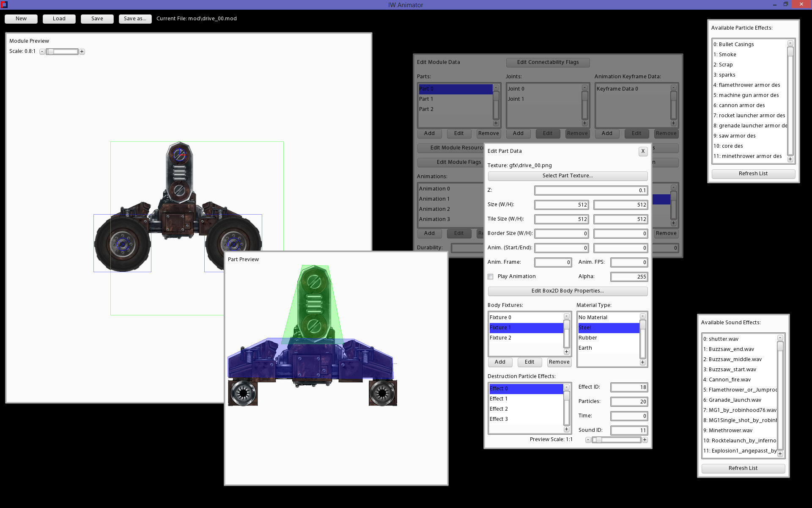The image size is (812, 508).
Task: Choose Rubber as the material type
Action: [x=587, y=337]
